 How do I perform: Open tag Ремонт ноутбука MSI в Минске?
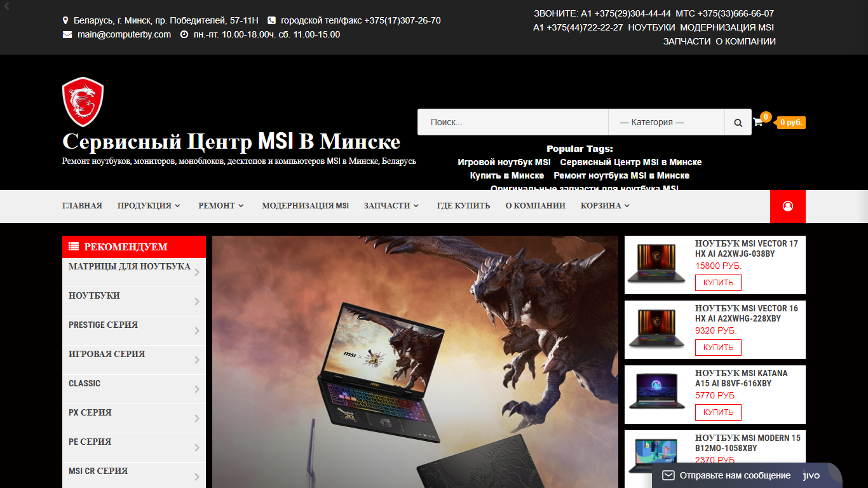point(621,175)
